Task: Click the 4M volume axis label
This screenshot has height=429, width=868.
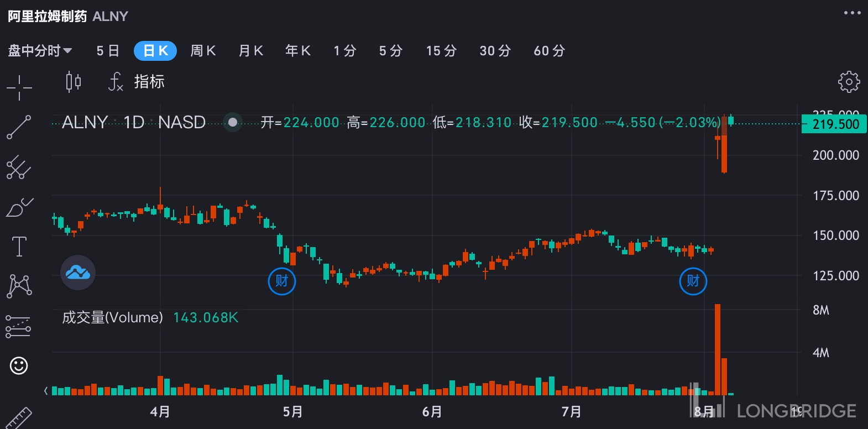Action: pyautogui.click(x=821, y=353)
